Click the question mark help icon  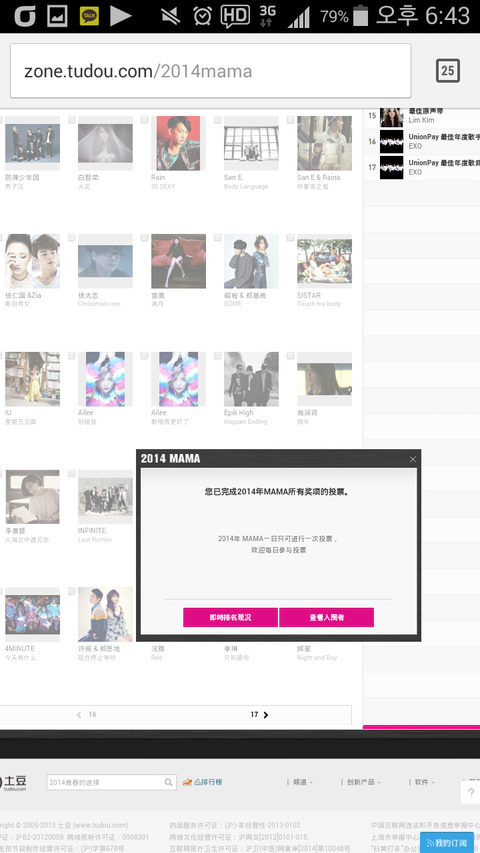pos(471,793)
